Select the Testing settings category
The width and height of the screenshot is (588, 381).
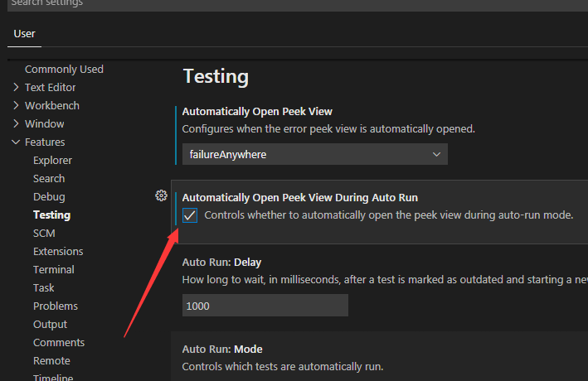[x=51, y=215]
